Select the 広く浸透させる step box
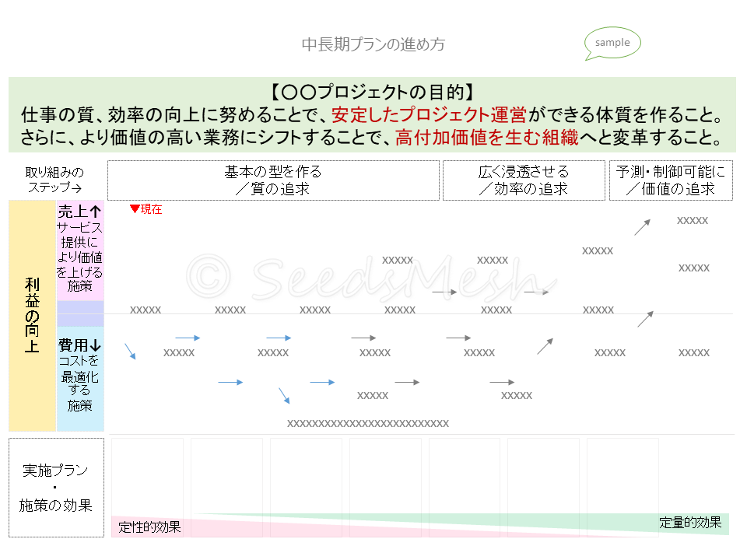Viewport: 747px width, 560px height. coord(523,180)
